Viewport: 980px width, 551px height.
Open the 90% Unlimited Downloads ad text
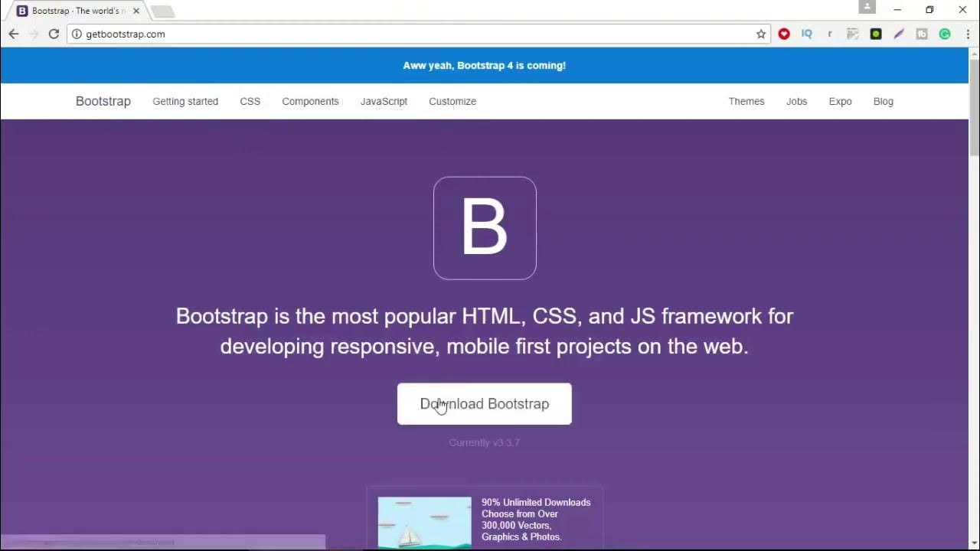point(536,520)
